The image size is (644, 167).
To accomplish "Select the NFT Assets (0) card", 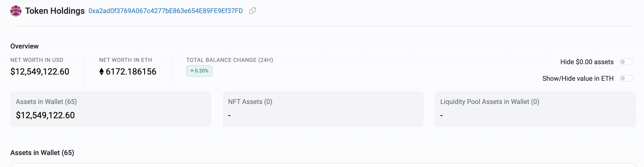I will pyautogui.click(x=323, y=109).
